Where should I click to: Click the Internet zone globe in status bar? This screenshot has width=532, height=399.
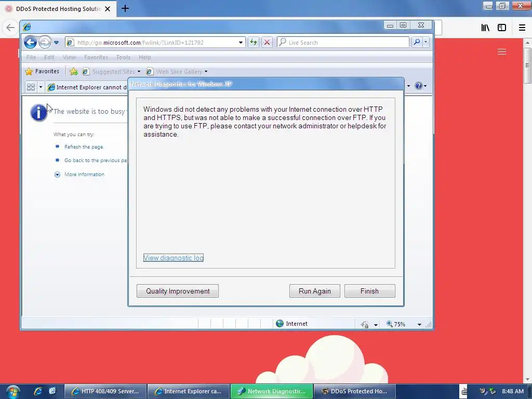coord(280,324)
